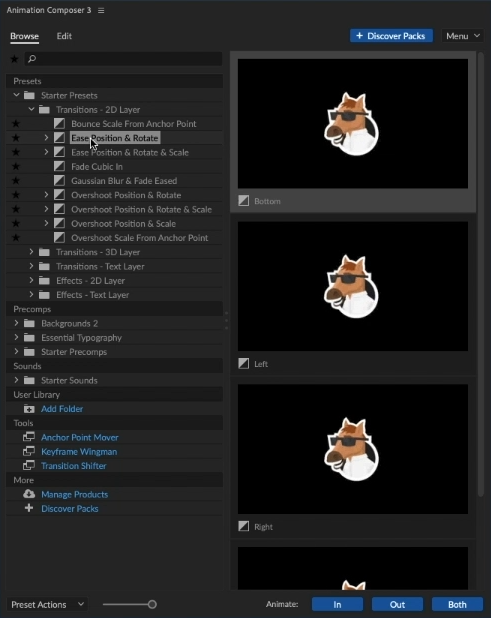Collapse the Starter Presets folder
Viewport: 491px width, 618px height.
click(x=16, y=95)
